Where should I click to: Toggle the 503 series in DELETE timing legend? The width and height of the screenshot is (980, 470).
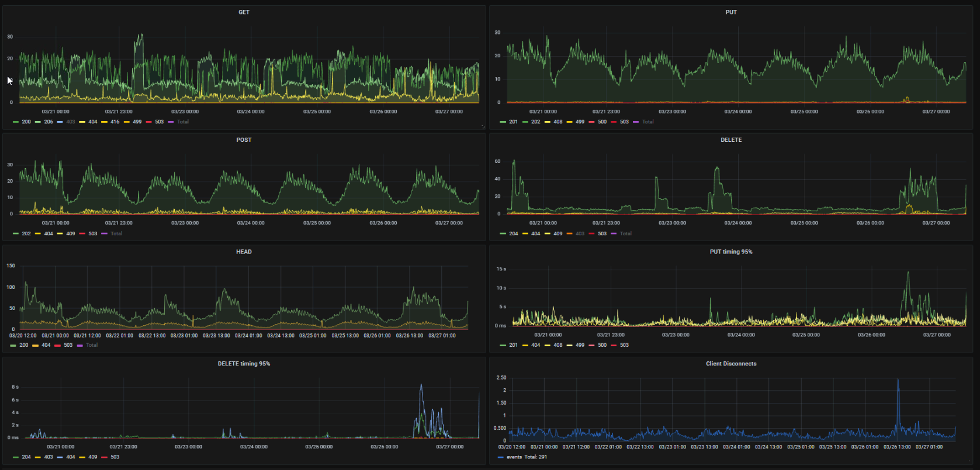(x=115, y=457)
